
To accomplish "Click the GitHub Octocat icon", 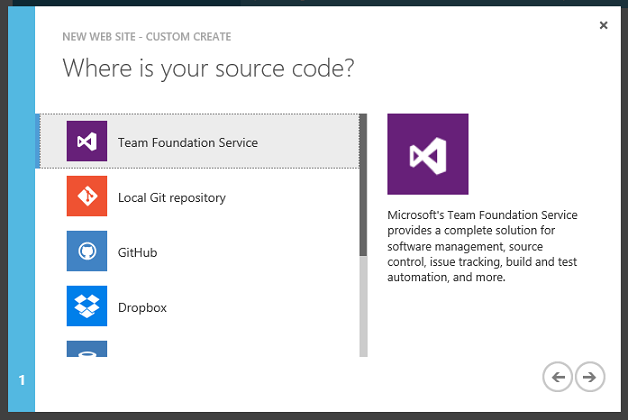I will click(x=87, y=251).
